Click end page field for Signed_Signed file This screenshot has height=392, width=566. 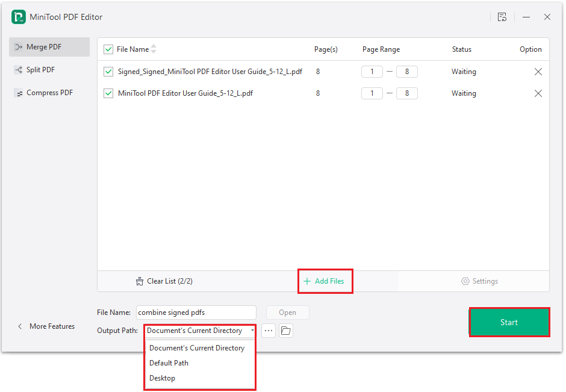407,72
